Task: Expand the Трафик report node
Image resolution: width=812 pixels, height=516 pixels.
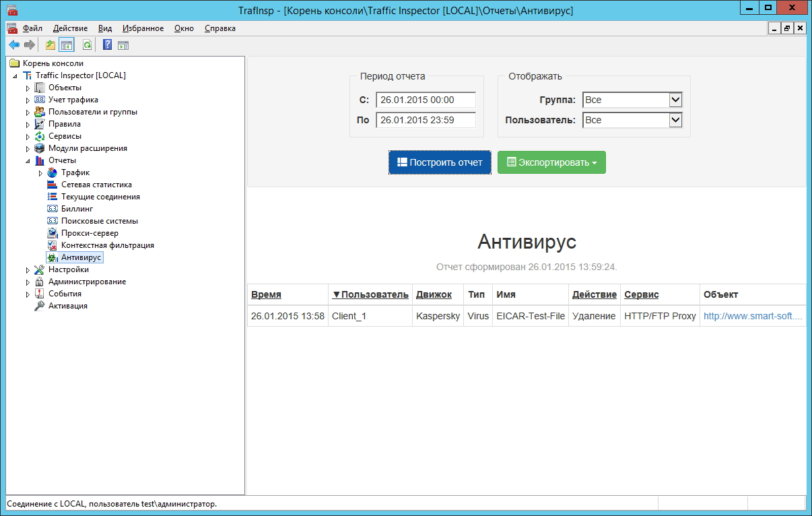Action: 41,172
